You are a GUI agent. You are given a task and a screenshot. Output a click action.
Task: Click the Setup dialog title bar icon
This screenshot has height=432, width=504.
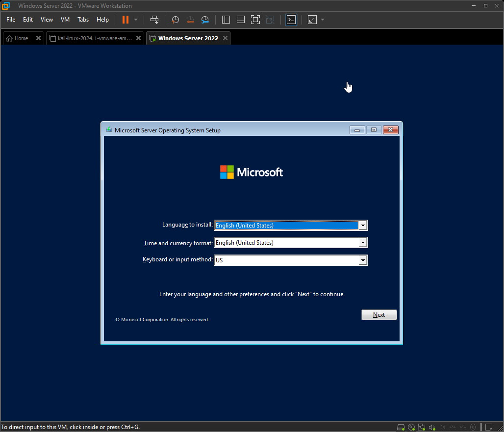(x=109, y=129)
